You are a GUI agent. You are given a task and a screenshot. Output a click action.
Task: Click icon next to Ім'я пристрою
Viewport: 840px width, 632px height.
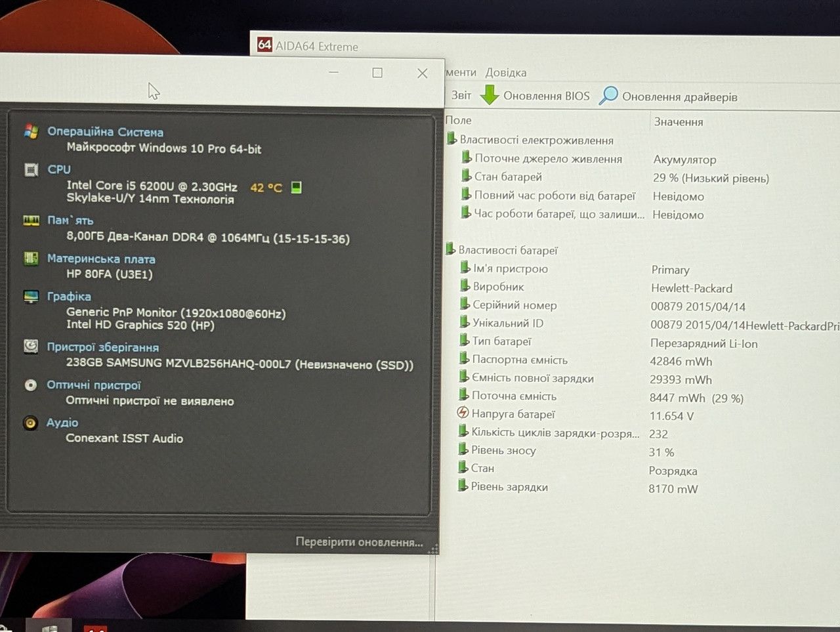(x=465, y=267)
